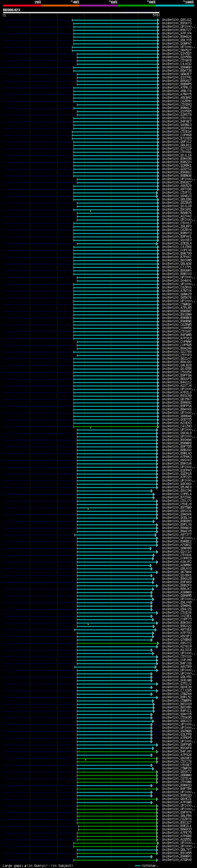Select the UniRef100_Q6I5K7 label
The height and width of the screenshot is (868, 197).
click(x=177, y=399)
